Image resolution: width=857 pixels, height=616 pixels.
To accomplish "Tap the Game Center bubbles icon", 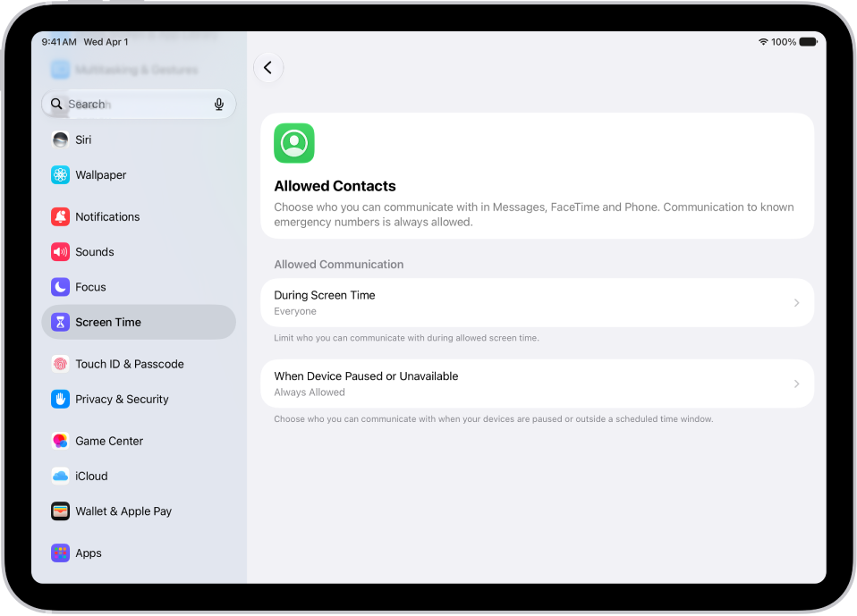I will (x=60, y=441).
